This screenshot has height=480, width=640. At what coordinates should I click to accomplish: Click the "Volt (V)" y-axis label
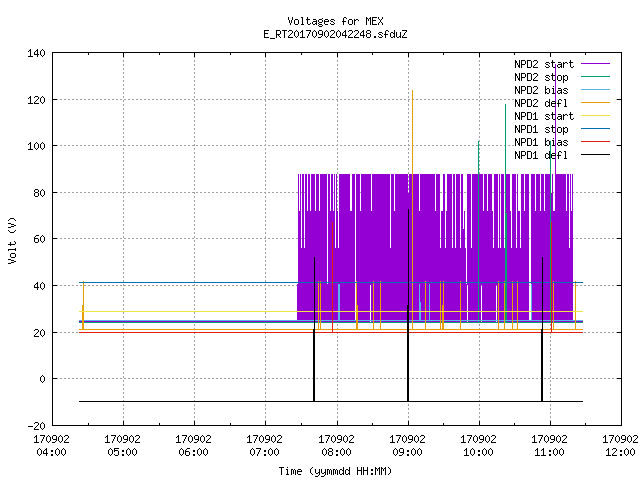click(x=13, y=240)
